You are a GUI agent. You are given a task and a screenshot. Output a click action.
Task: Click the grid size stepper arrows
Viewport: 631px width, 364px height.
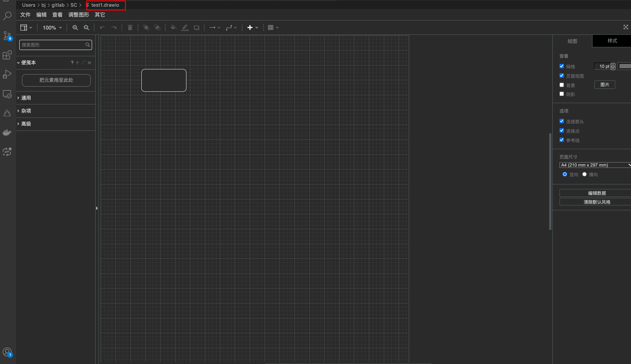613,66
